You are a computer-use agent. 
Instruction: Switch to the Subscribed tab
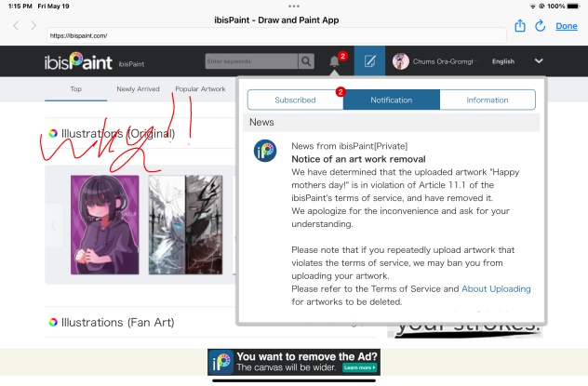point(294,100)
